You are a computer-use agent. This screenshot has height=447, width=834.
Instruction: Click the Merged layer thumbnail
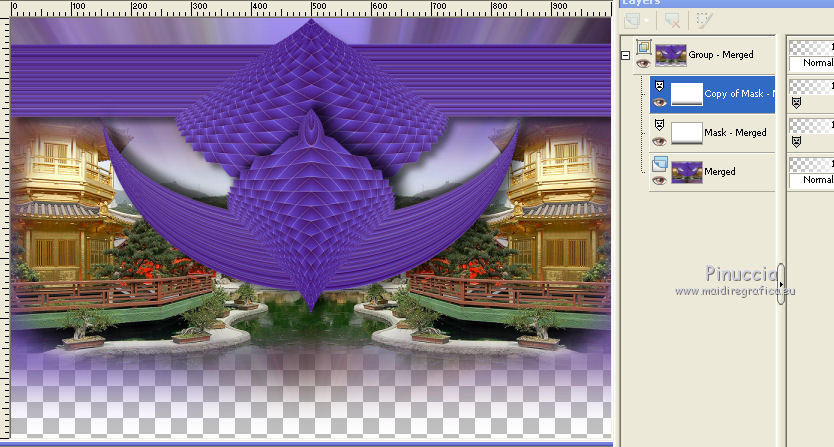click(x=687, y=172)
